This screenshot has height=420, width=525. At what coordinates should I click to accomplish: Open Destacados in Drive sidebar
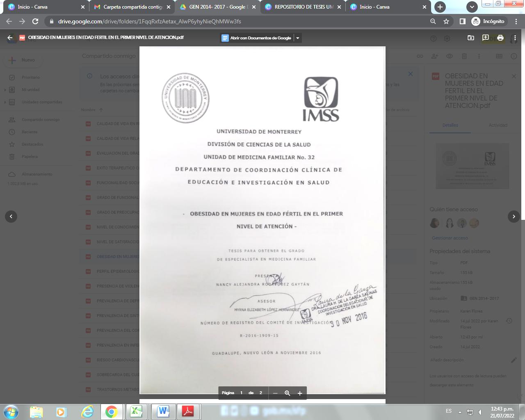point(32,144)
